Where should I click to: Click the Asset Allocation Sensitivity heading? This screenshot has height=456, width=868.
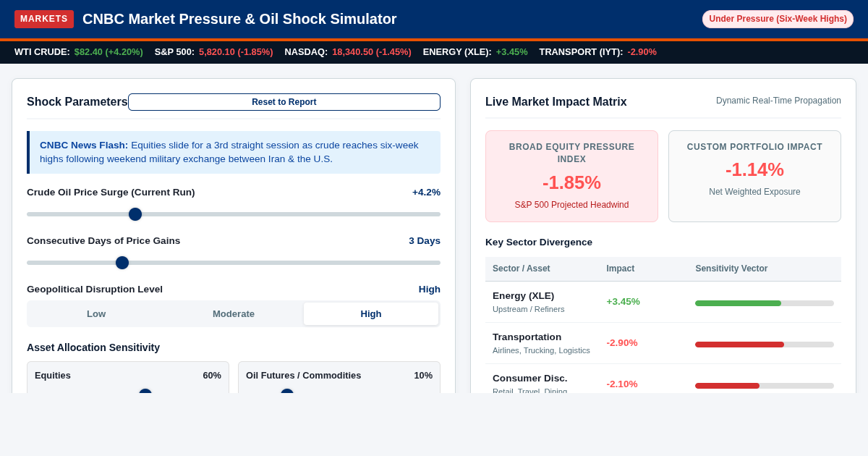tap(93, 347)
